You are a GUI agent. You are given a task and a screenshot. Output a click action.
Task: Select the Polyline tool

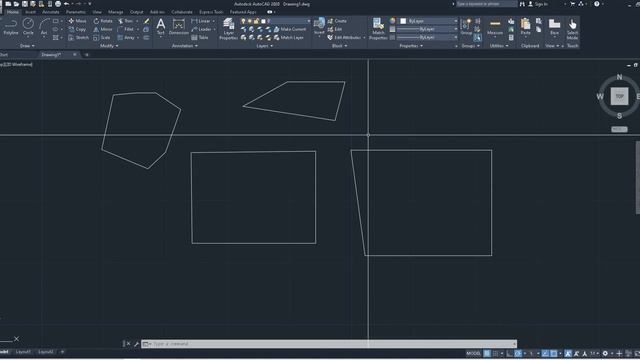point(11,28)
